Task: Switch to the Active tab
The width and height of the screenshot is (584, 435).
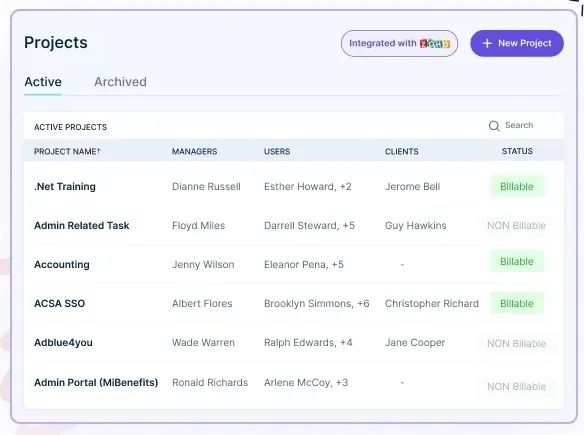Action: pos(43,82)
